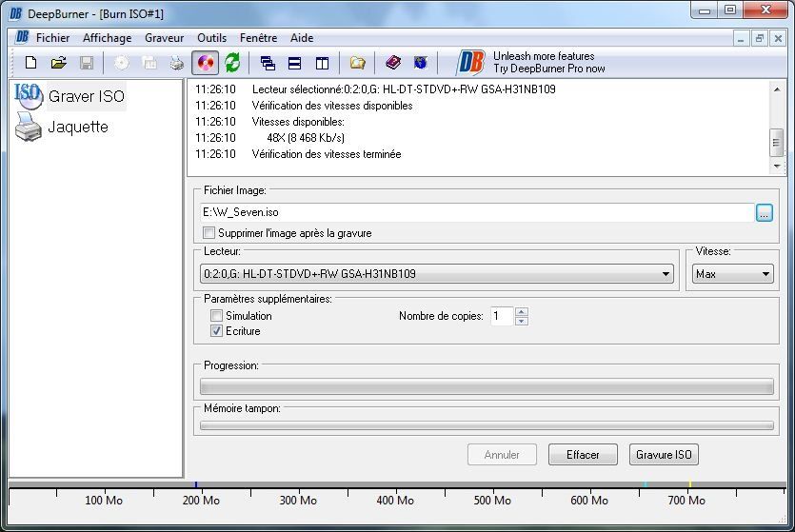The height and width of the screenshot is (532, 795).
Task: Open help via the purple book icon
Action: 393,63
